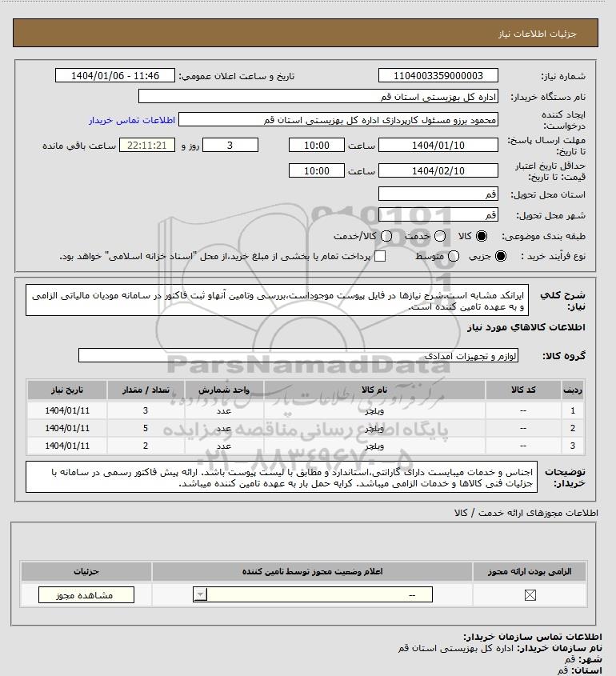
Task: Click the price validity time 10:00 field
Action: tap(317, 170)
